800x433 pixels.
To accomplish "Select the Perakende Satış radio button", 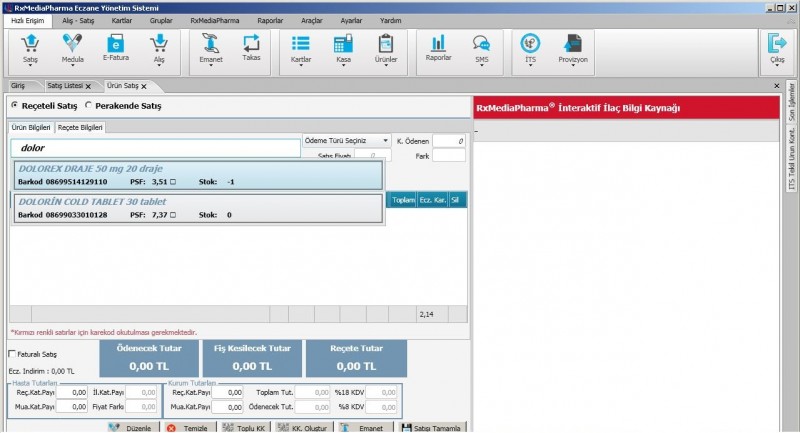I will click(x=89, y=105).
